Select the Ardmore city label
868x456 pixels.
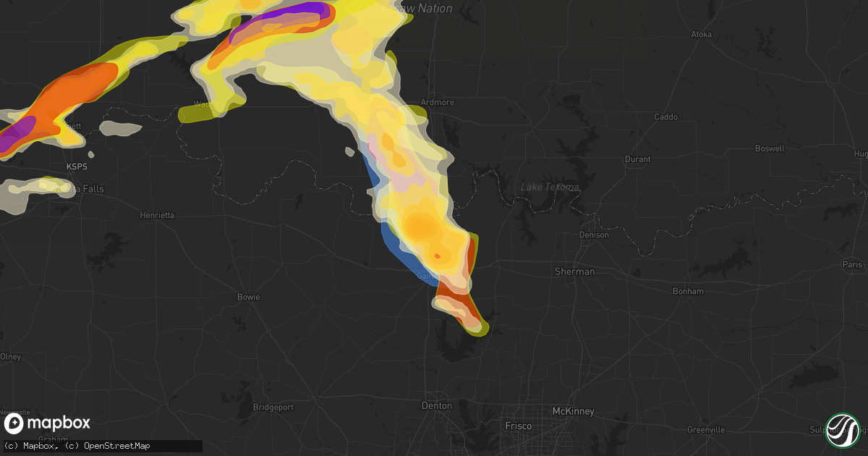tap(437, 103)
